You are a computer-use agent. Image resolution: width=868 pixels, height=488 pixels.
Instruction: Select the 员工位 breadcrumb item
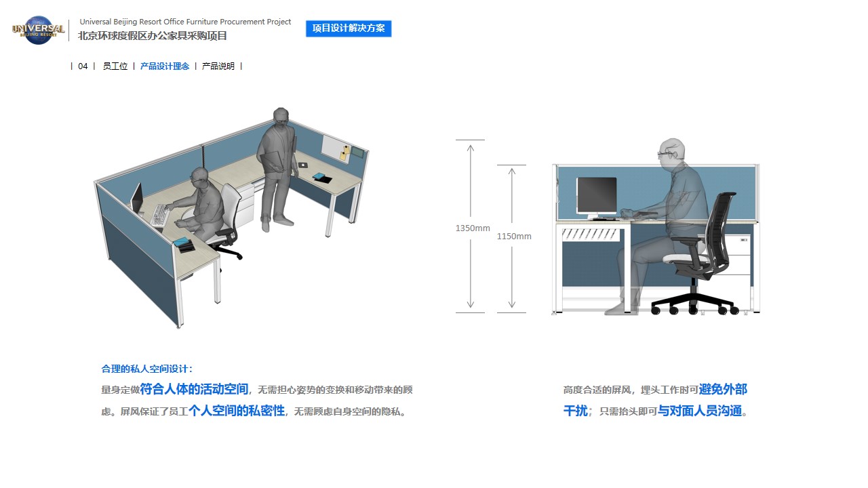click(115, 66)
